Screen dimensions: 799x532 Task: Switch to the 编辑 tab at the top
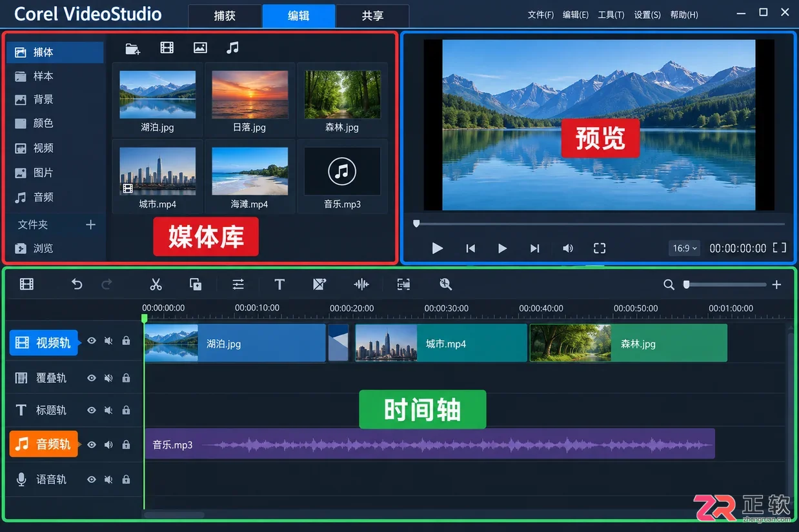click(x=298, y=15)
